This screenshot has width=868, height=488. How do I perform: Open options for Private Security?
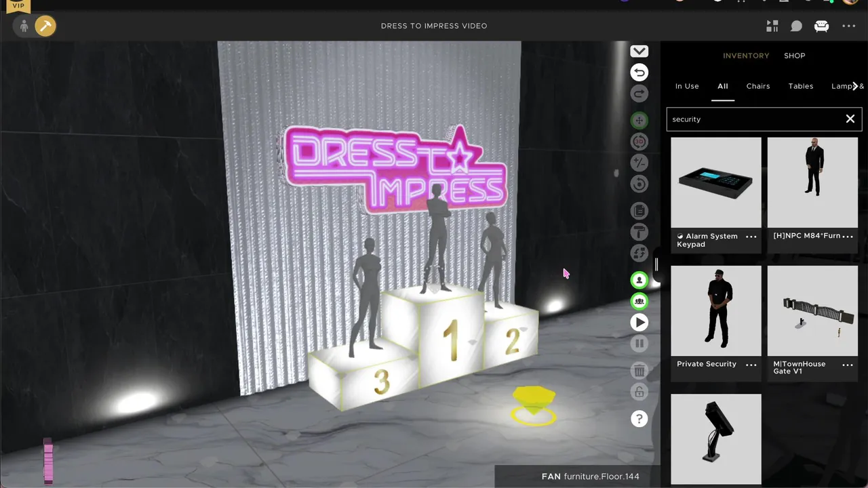[751, 365]
